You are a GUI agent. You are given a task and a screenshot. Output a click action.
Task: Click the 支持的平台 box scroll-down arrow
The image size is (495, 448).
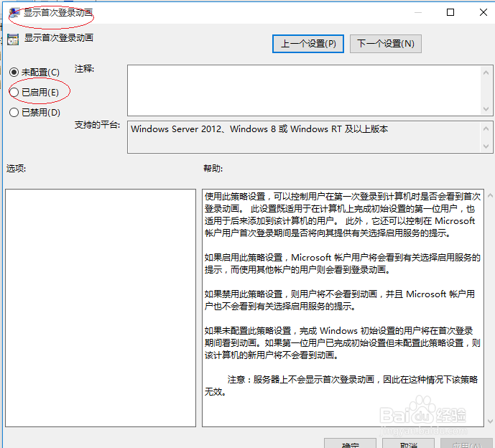(x=486, y=146)
